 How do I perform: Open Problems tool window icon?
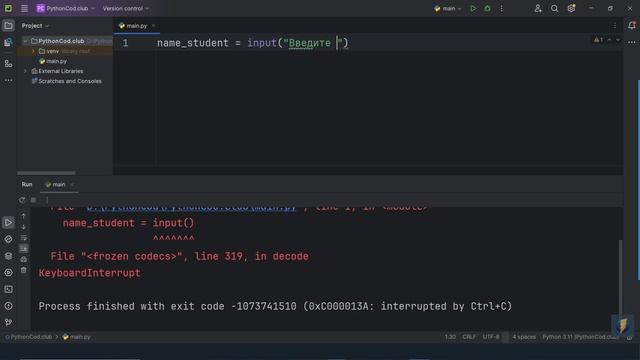[8, 306]
